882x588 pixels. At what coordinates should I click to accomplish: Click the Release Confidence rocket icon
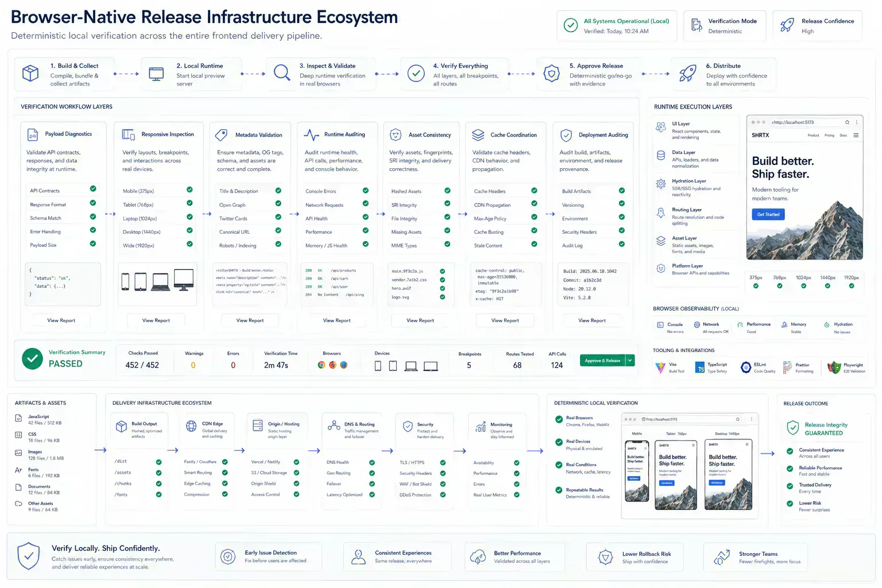click(787, 25)
